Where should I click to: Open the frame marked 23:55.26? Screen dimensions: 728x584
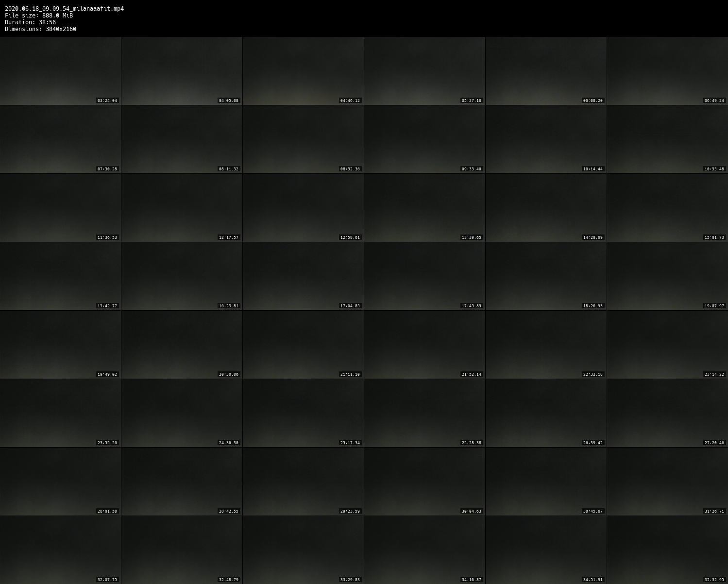pyautogui.click(x=60, y=413)
